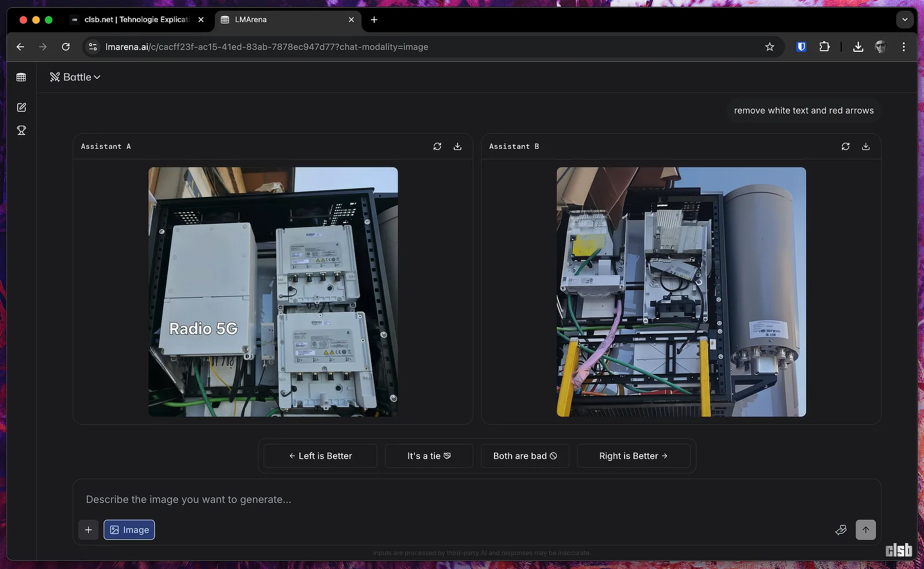
Task: Regenerate Assistant B's response
Action: [x=845, y=147]
